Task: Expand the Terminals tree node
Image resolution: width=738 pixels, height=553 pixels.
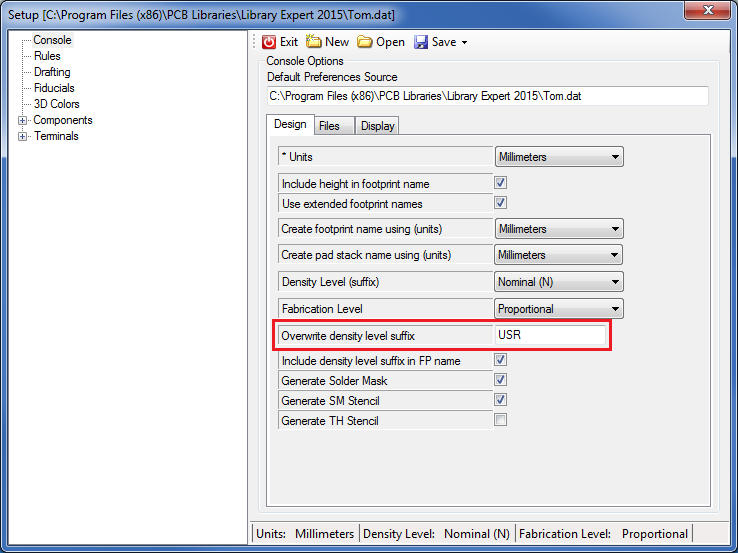Action: [x=23, y=137]
